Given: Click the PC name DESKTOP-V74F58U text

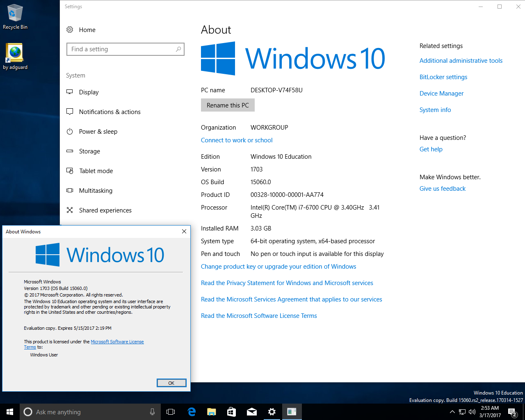Looking at the screenshot, I should (276, 90).
